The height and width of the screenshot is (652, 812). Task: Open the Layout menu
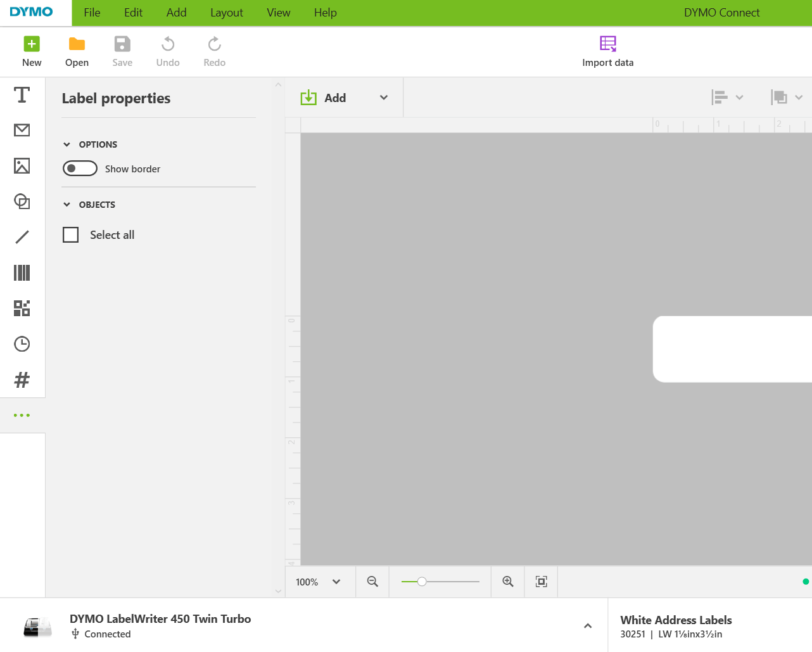point(226,13)
